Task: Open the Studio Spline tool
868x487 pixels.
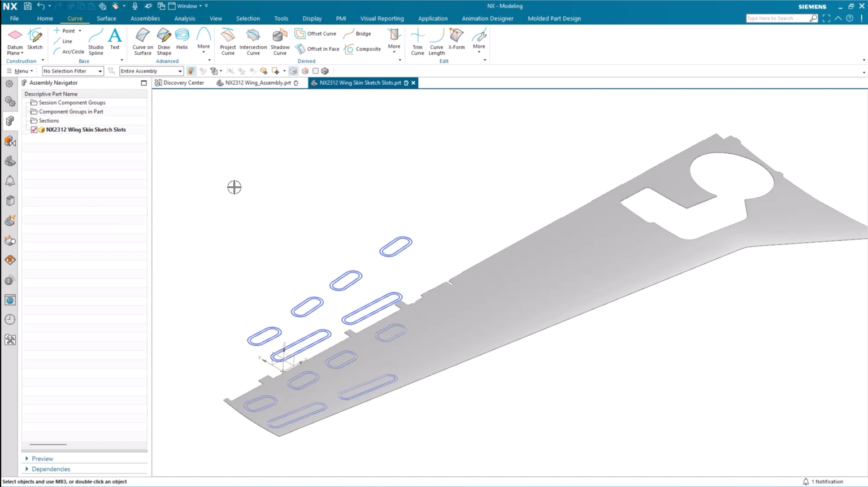Action: point(96,42)
